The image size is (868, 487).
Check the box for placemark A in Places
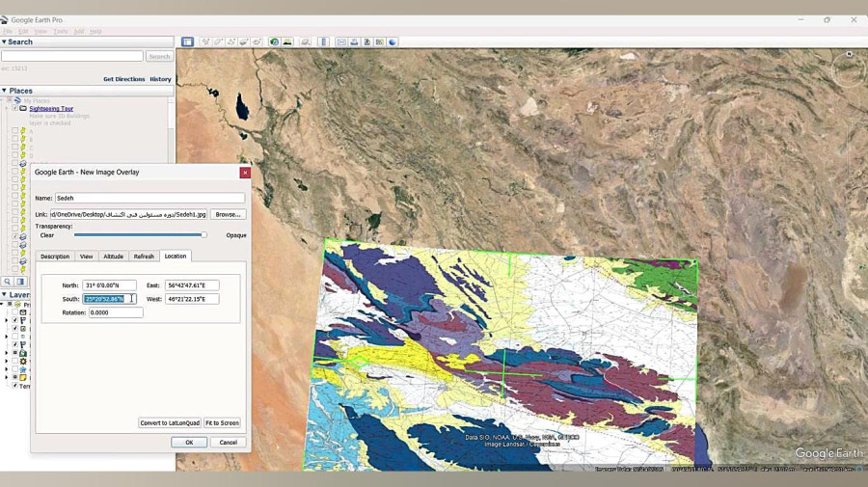14,130
